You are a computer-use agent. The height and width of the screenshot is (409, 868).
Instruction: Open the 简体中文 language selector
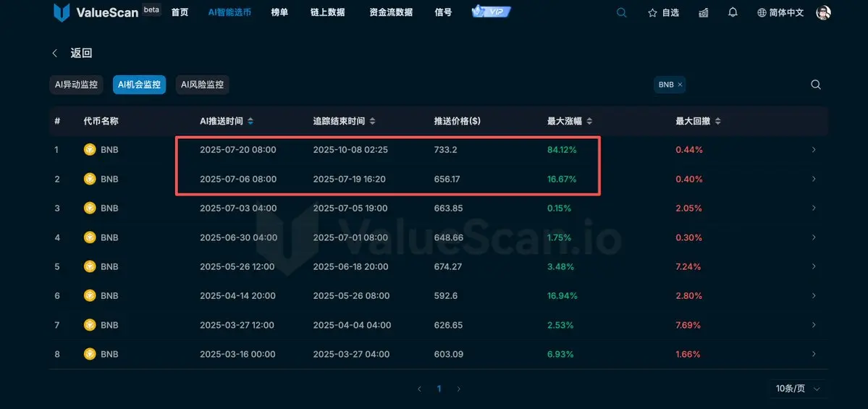(x=780, y=13)
